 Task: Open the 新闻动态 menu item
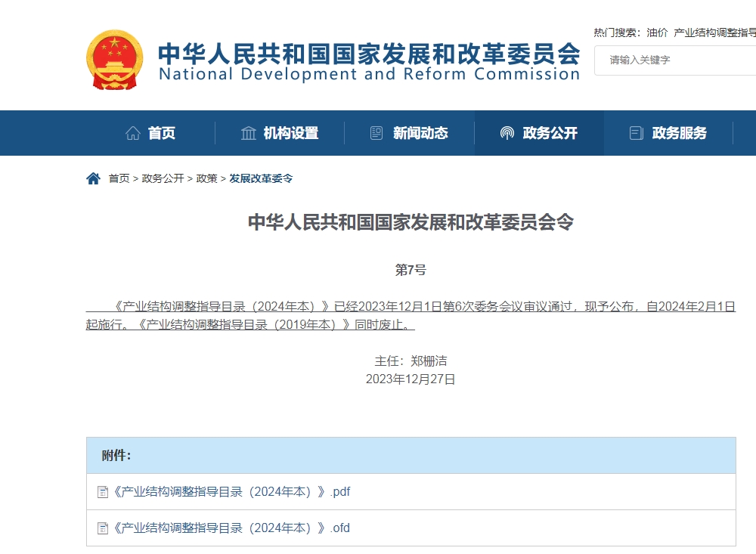point(420,133)
